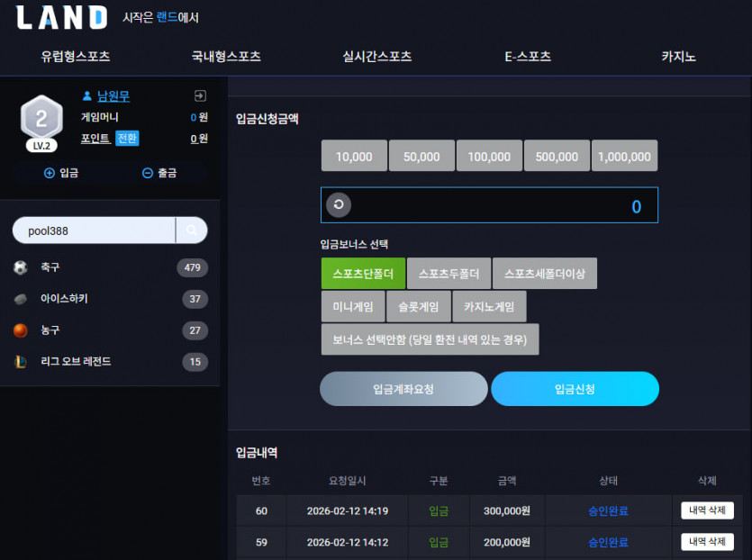Screen dimensions: 752x560
Task: Click the LV.2 level badge
Action: point(41,146)
